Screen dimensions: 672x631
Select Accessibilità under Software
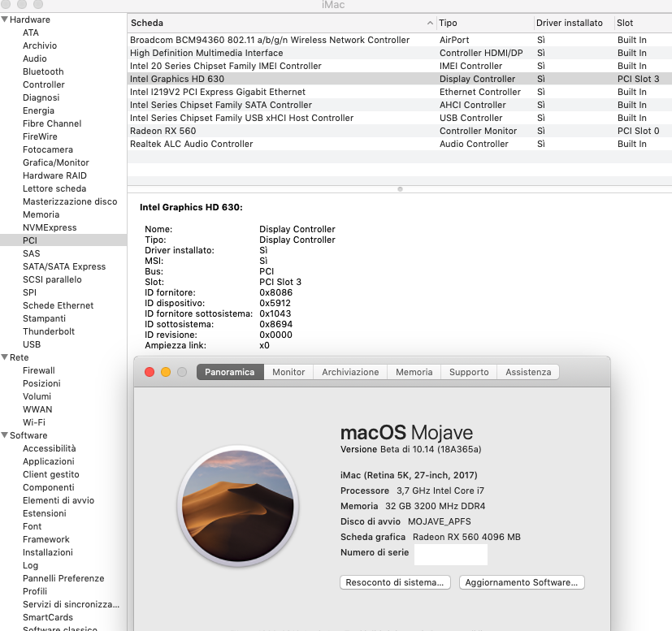(50, 448)
